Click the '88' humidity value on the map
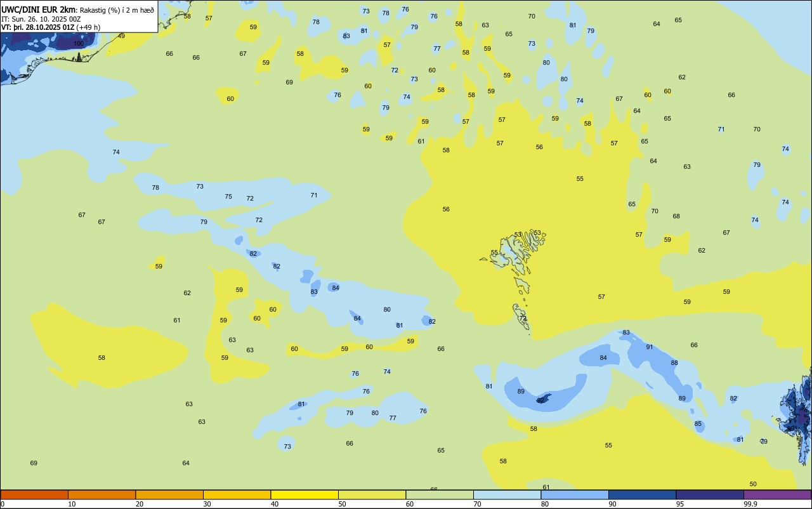The width and height of the screenshot is (812, 509). (x=674, y=363)
